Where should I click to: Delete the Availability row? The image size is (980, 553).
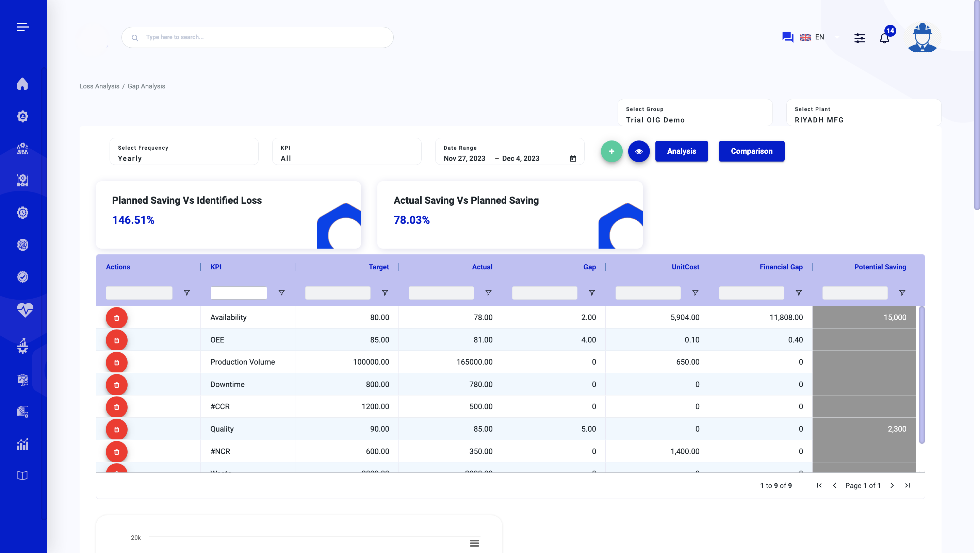tap(116, 318)
